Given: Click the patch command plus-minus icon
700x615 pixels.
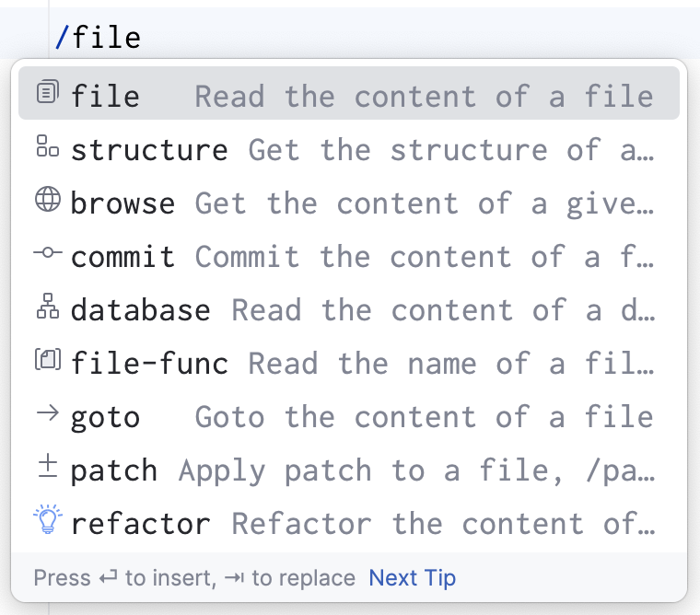Looking at the screenshot, I should coord(47,468).
